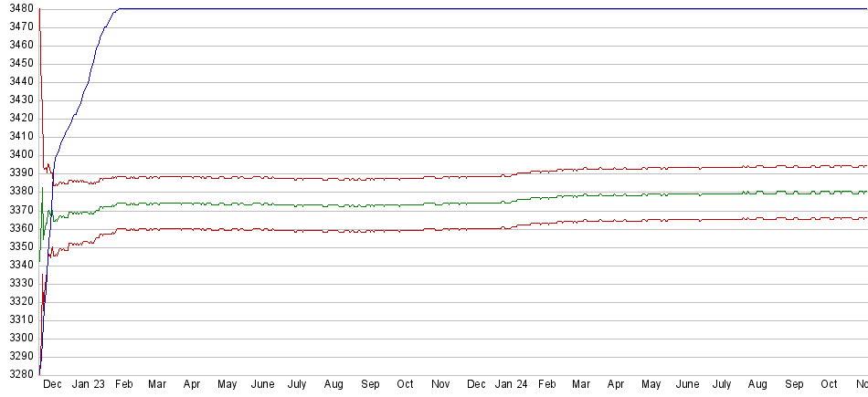This screenshot has width=868, height=397.
Task: Select the Feb label right after Jan 24
Action: coord(546,385)
